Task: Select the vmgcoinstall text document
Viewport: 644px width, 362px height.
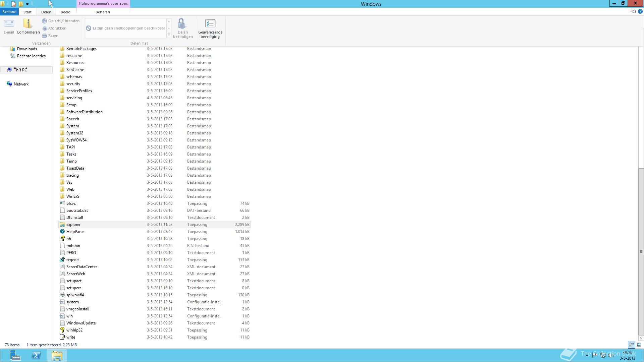Action: click(x=155, y=309)
